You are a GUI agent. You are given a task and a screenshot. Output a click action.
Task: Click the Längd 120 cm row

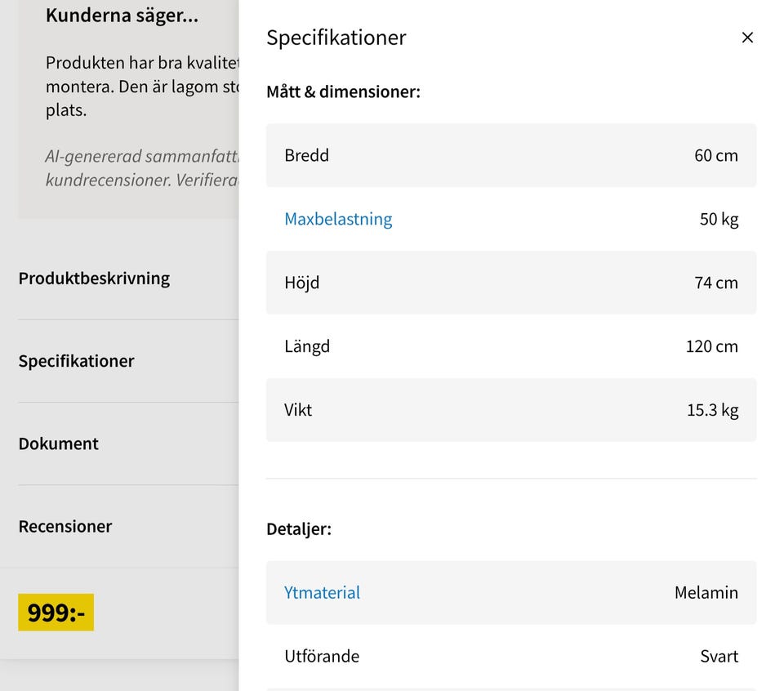[x=510, y=346]
